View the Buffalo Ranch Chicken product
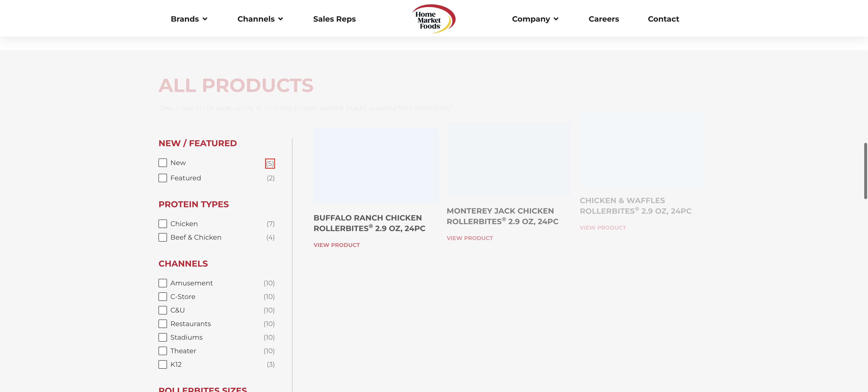868x392 pixels. [x=336, y=245]
